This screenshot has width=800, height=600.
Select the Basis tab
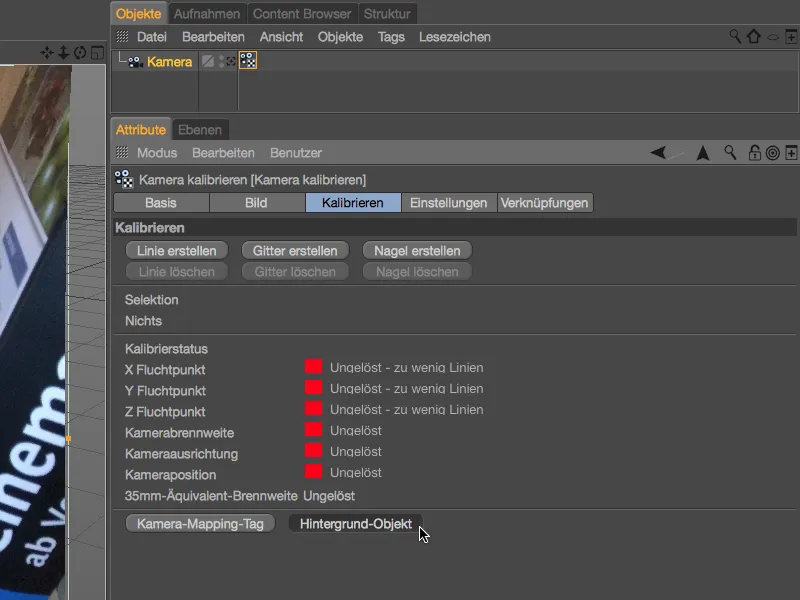[x=161, y=203]
